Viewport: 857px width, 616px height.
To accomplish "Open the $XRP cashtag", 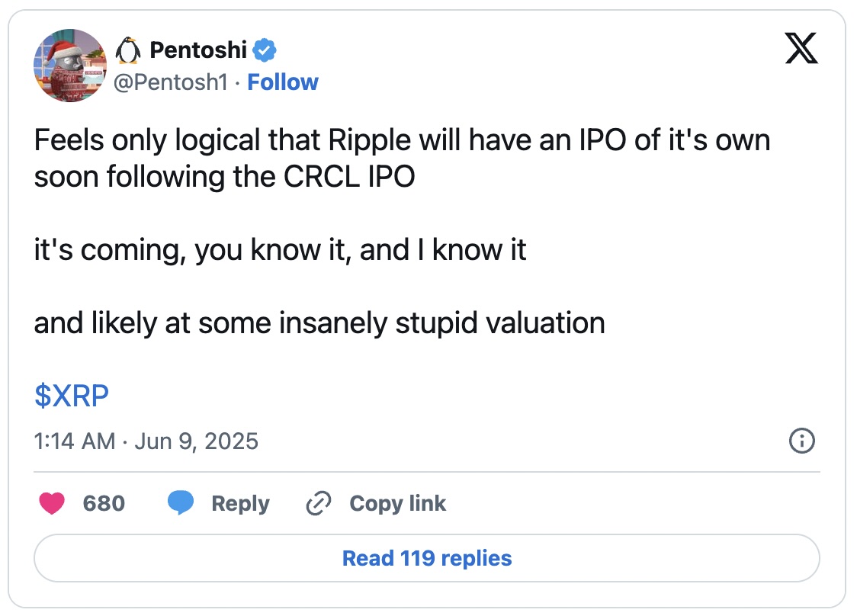I will tap(72, 396).
